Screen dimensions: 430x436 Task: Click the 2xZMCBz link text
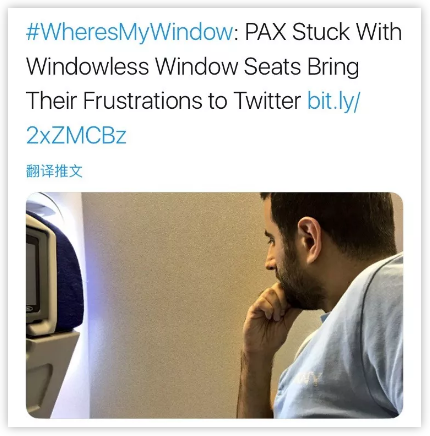coord(76,135)
